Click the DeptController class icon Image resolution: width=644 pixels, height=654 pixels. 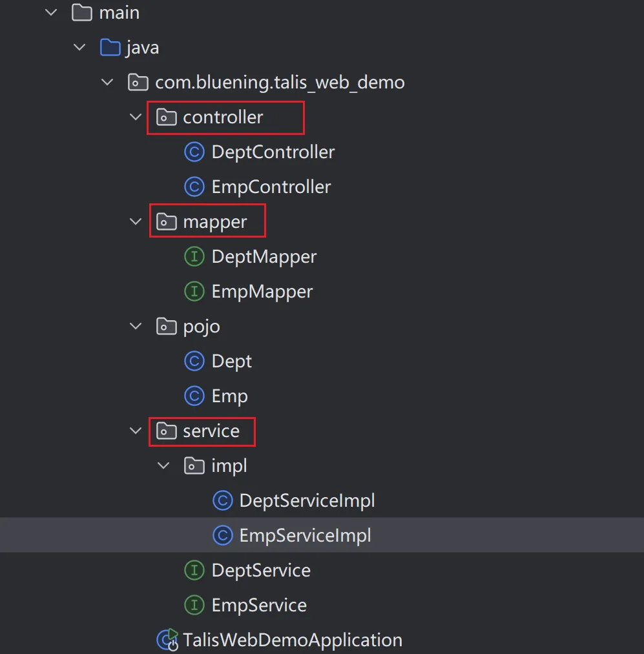[x=194, y=152]
